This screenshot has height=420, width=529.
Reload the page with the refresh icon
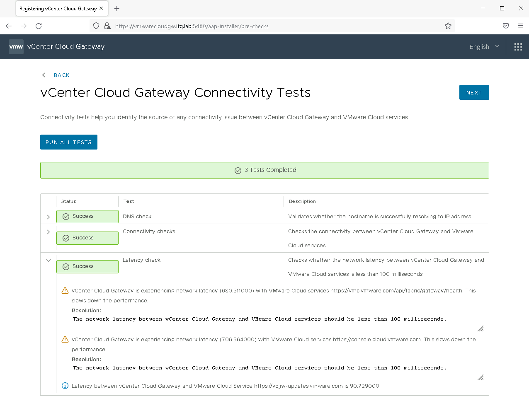39,26
